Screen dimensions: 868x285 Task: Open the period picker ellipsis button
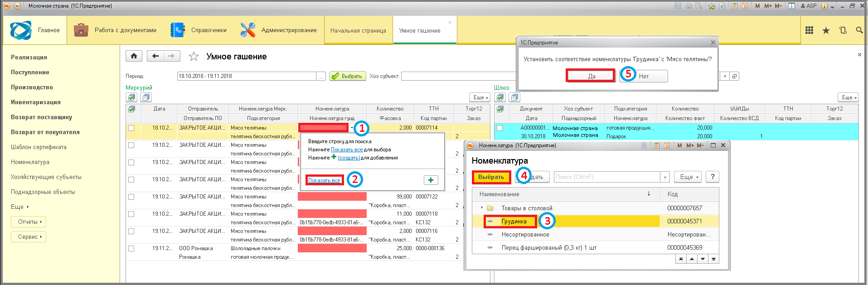[x=321, y=76]
